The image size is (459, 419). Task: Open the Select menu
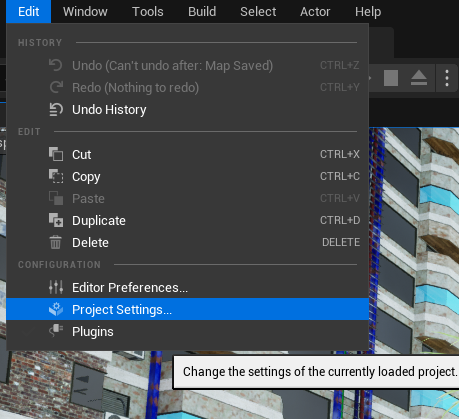[x=258, y=12]
